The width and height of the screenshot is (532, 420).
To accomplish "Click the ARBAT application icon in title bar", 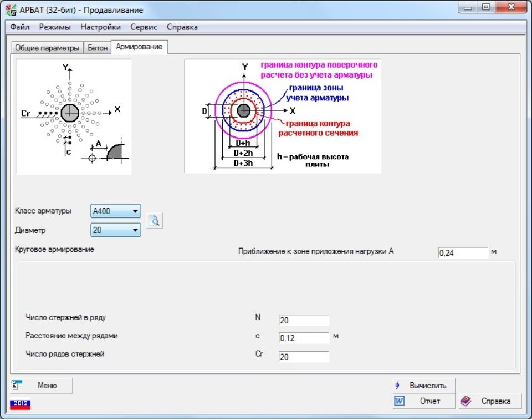I will tap(11, 10).
